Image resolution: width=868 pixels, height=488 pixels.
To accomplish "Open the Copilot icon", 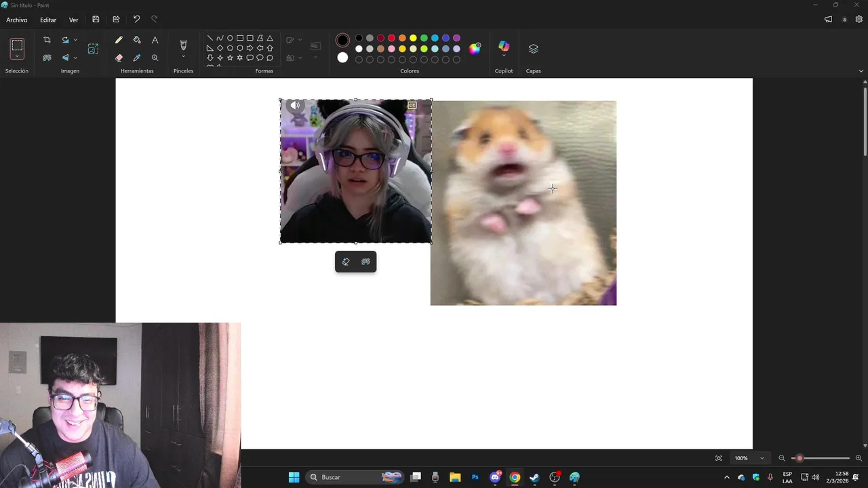I will pos(504,45).
